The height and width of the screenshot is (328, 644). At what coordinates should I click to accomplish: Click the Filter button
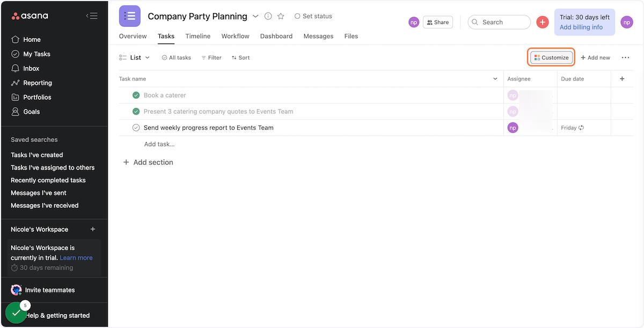(x=211, y=57)
